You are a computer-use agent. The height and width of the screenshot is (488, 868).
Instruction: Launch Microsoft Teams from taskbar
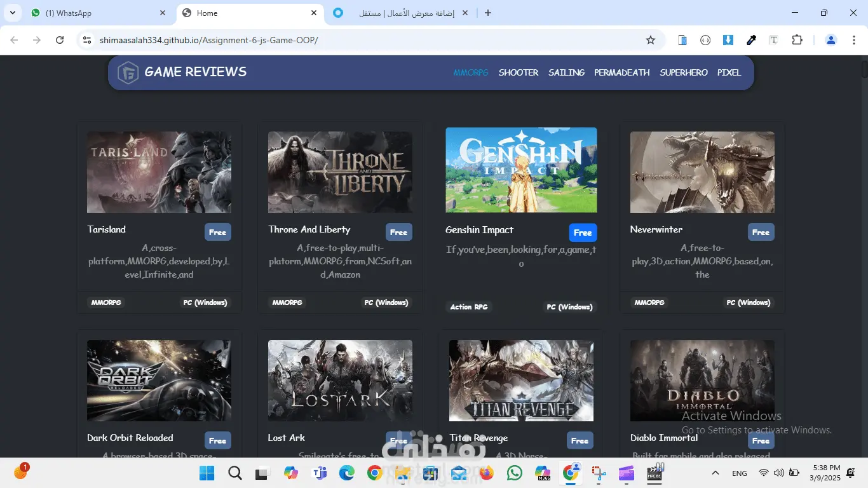(x=319, y=473)
